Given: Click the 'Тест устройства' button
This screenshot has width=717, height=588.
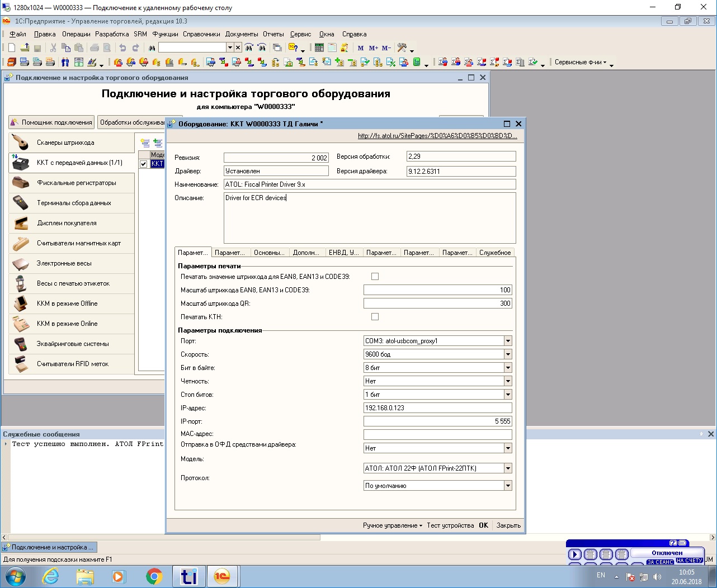Looking at the screenshot, I should (x=450, y=525).
